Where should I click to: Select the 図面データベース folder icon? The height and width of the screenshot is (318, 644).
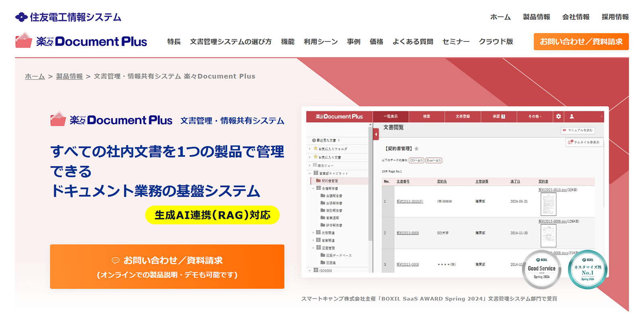pos(323,255)
